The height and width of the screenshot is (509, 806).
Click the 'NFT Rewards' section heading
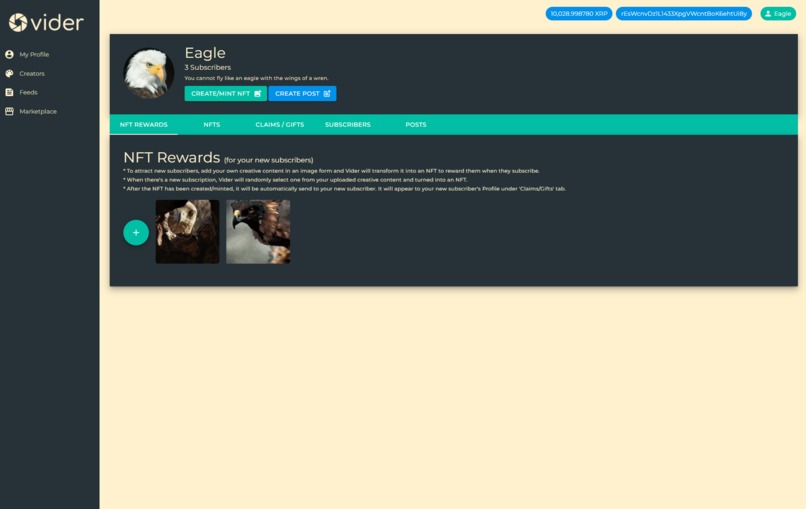172,157
